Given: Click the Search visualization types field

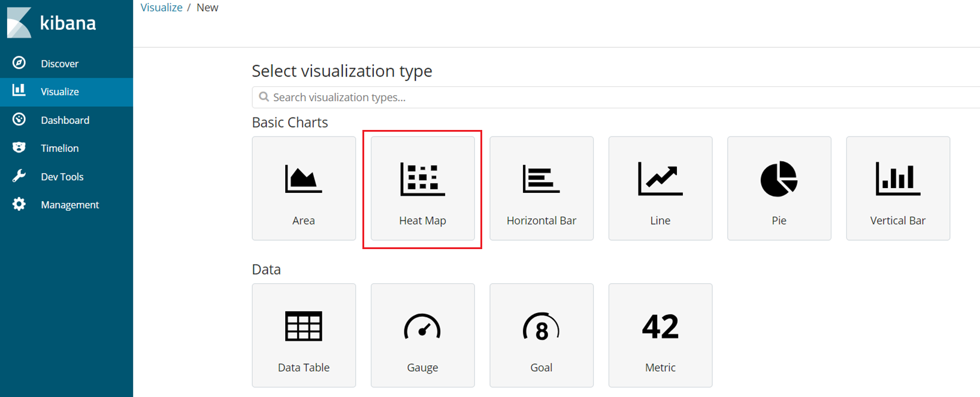Looking at the screenshot, I should click(616, 98).
